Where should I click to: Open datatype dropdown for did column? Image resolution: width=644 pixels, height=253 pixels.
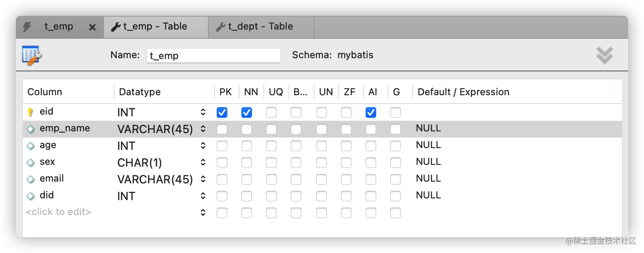pos(203,196)
